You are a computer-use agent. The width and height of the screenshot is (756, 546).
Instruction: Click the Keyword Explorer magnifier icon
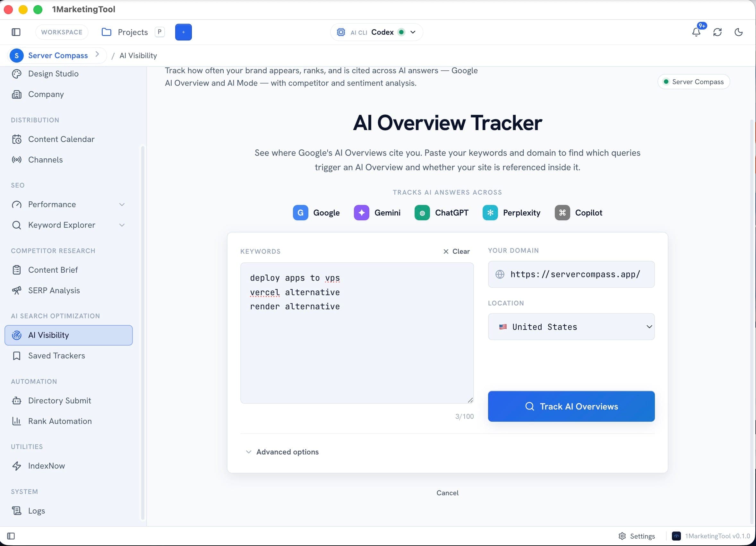17,225
